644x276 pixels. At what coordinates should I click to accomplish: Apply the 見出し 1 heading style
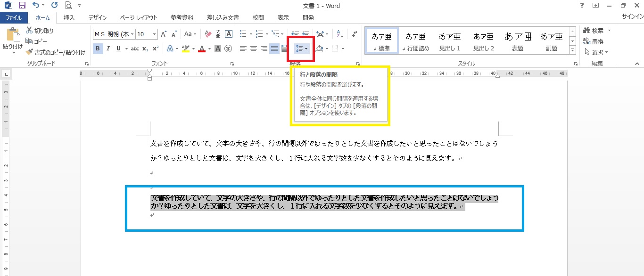[x=450, y=41]
